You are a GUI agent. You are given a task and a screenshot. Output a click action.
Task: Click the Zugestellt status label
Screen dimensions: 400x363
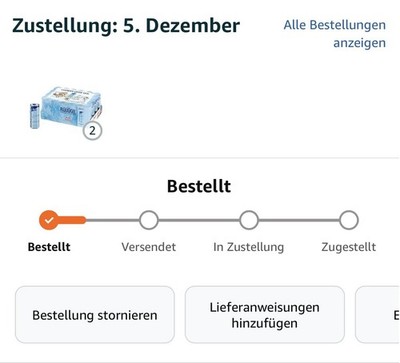pyautogui.click(x=349, y=247)
